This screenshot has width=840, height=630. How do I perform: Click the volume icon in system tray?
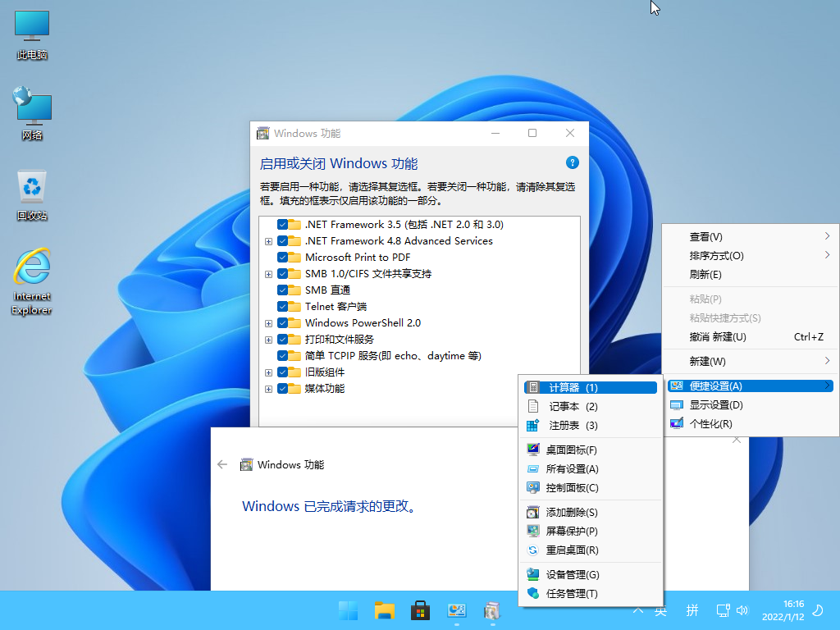pyautogui.click(x=742, y=610)
